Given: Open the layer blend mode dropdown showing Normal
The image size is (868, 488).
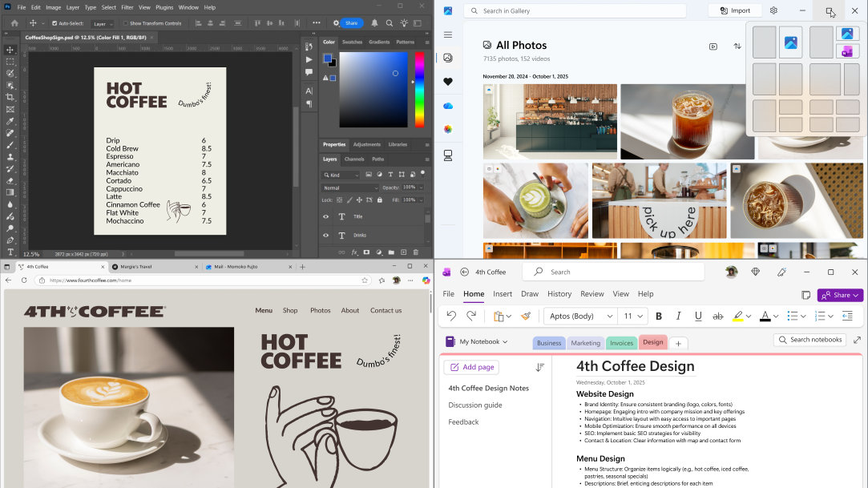Looking at the screenshot, I should (349, 188).
